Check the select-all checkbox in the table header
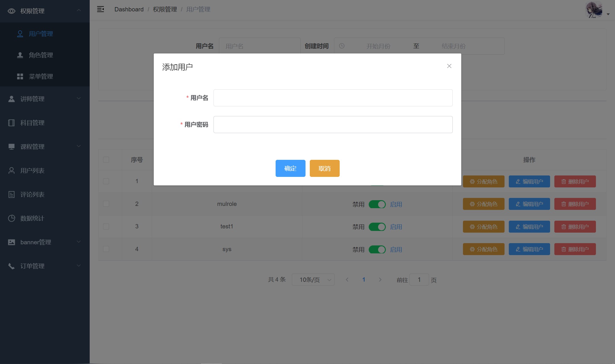The width and height of the screenshot is (615, 364). pyautogui.click(x=106, y=160)
